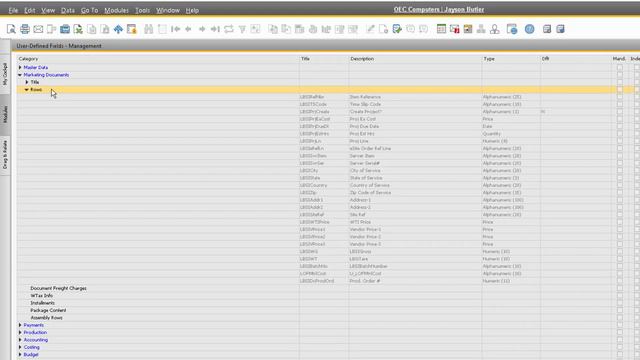
Task: Expand the Costing category
Action: (x=20, y=347)
